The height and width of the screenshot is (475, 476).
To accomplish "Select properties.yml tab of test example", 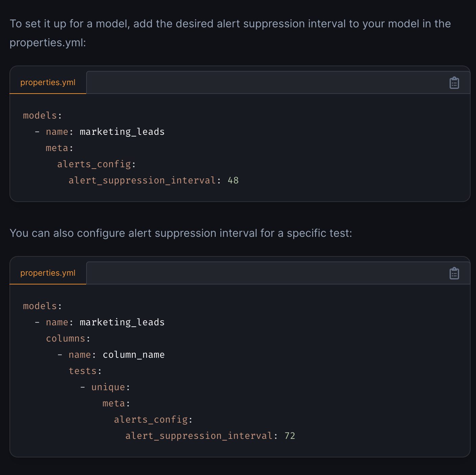I will 48,273.
